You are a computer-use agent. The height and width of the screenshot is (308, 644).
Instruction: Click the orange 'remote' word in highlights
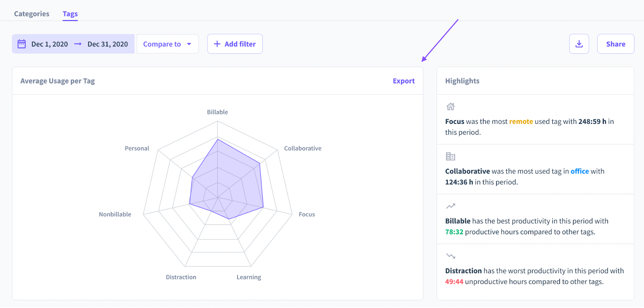pos(521,122)
